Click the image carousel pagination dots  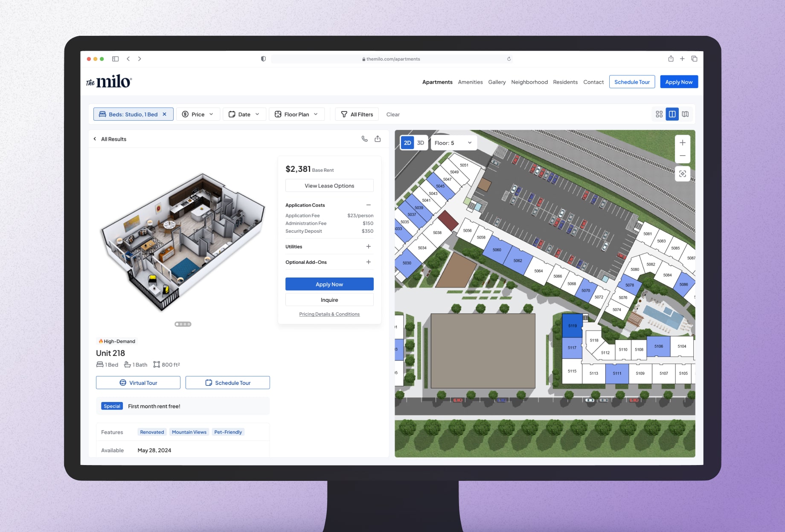click(183, 324)
